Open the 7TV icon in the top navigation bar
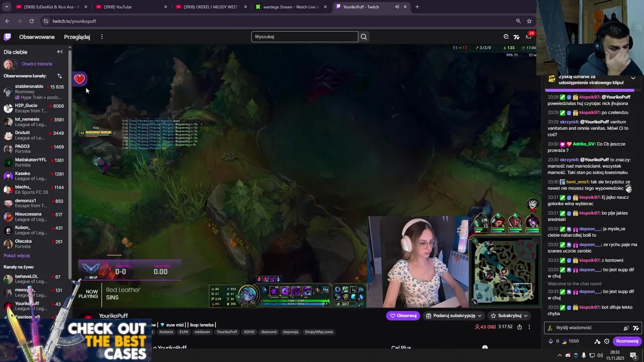The image size is (644, 362). [x=517, y=37]
